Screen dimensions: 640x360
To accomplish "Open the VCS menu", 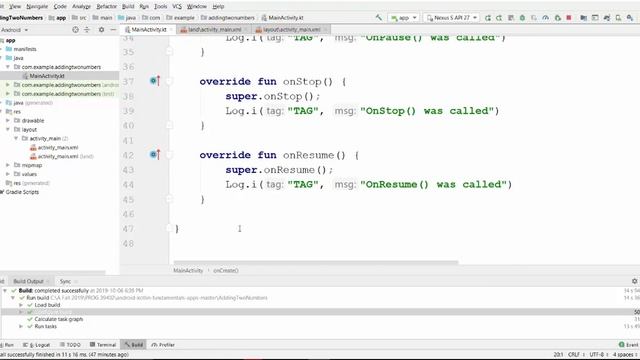I will pyautogui.click(x=177, y=7).
